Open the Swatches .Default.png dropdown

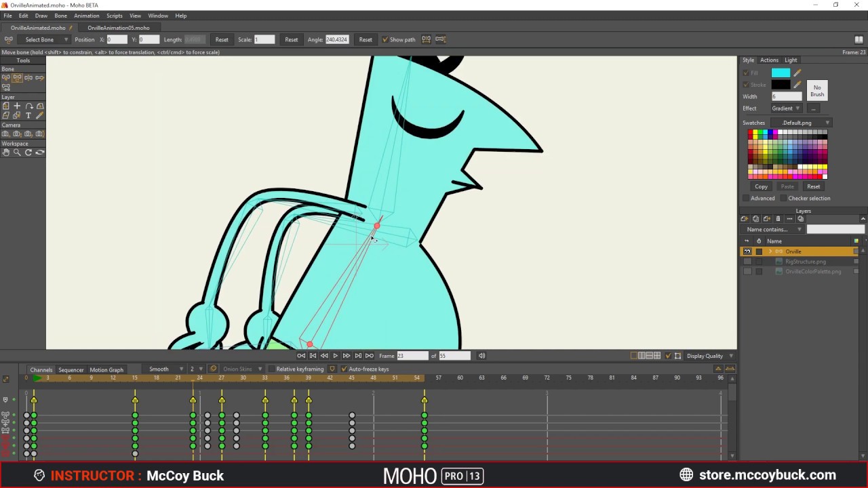click(802, 123)
